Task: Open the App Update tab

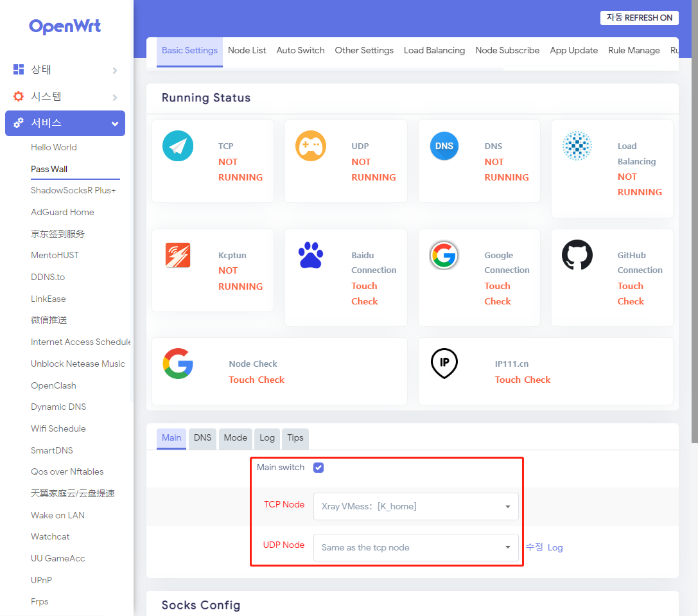Action: 574,50
